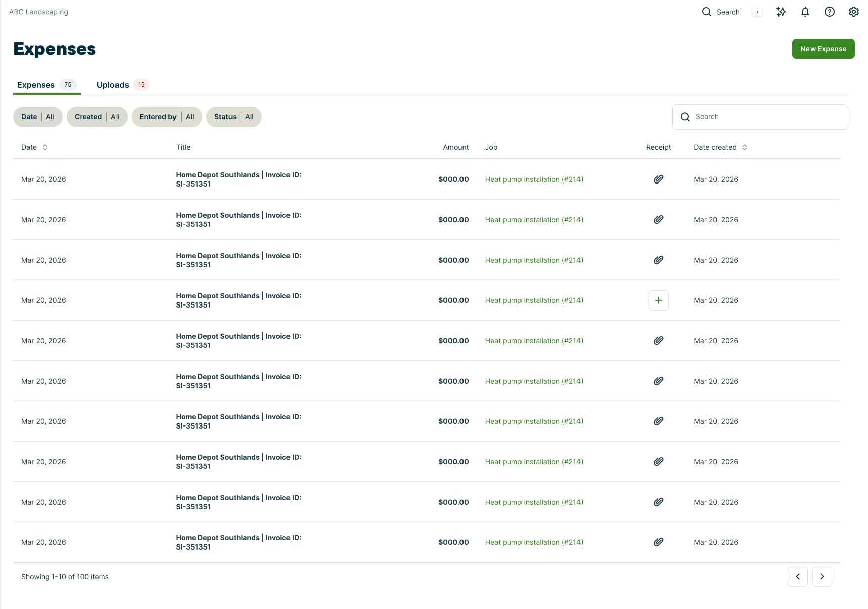868x609 pixels.
Task: Open the Status filter dropdown
Action: 234,117
